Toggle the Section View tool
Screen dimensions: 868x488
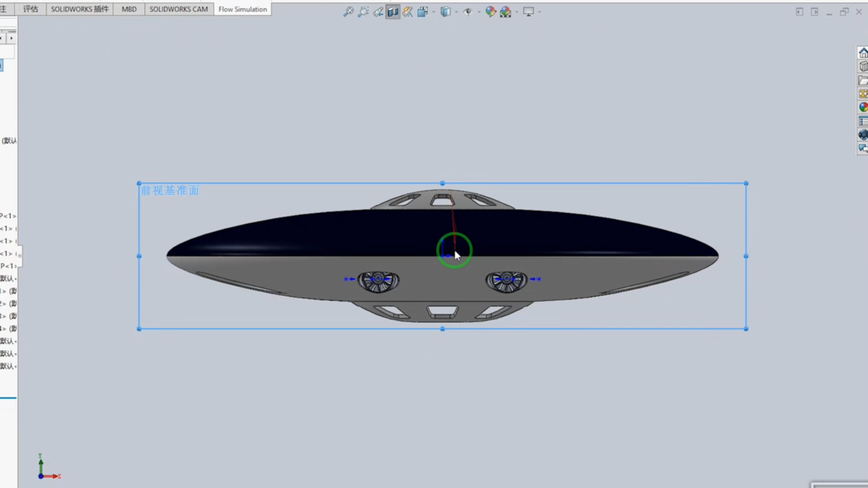[x=393, y=12]
